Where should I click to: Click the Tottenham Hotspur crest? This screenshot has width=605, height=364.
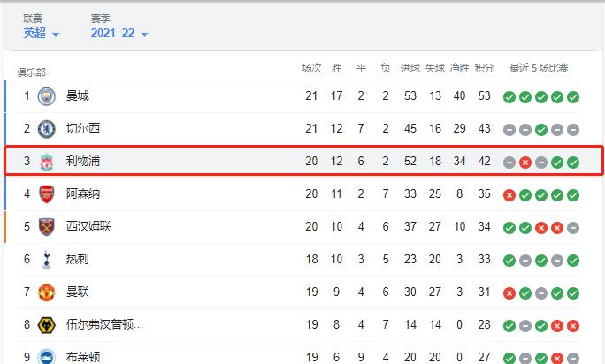pos(47,260)
